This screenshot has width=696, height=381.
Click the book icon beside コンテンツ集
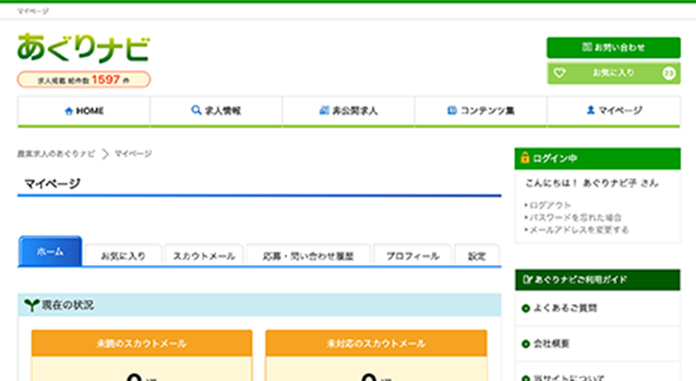tap(452, 110)
